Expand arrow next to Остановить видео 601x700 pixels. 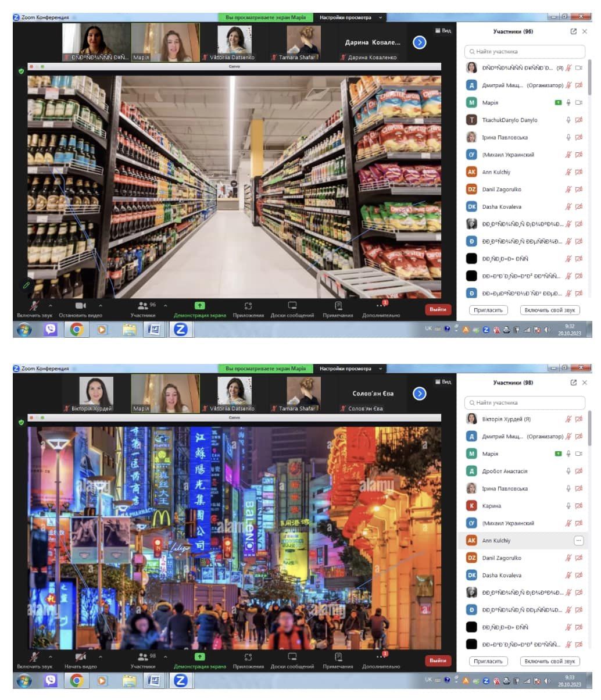click(x=101, y=305)
